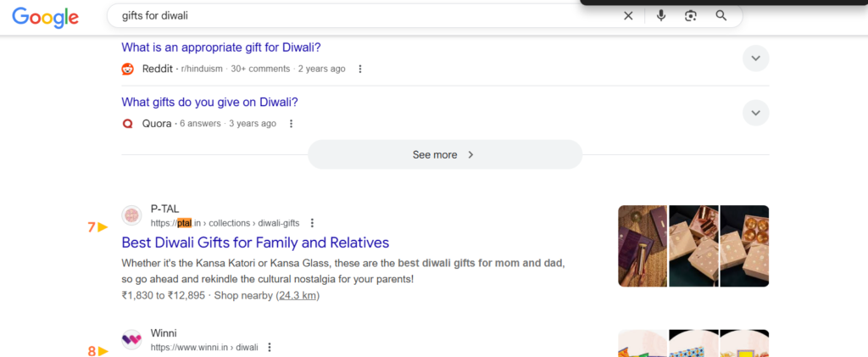Open the first P-TAL product thumbnail
This screenshot has height=357, width=868.
click(643, 246)
